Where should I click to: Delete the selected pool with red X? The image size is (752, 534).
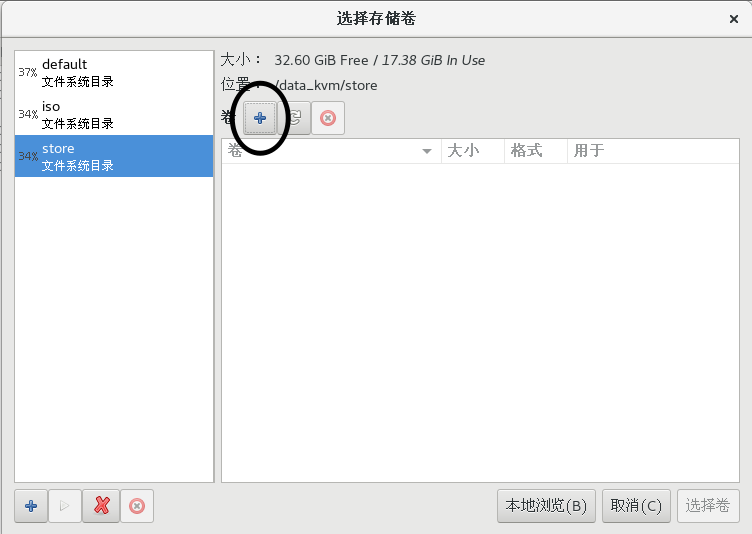tap(101, 506)
